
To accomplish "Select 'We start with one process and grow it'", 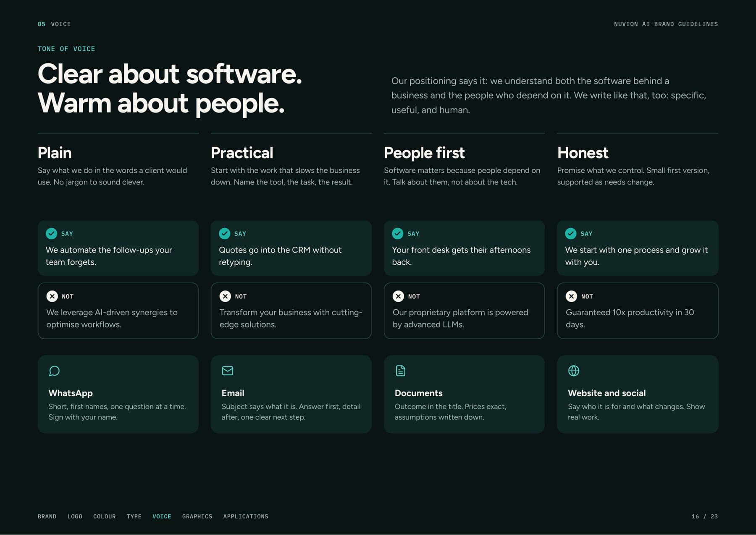I will [x=636, y=250].
